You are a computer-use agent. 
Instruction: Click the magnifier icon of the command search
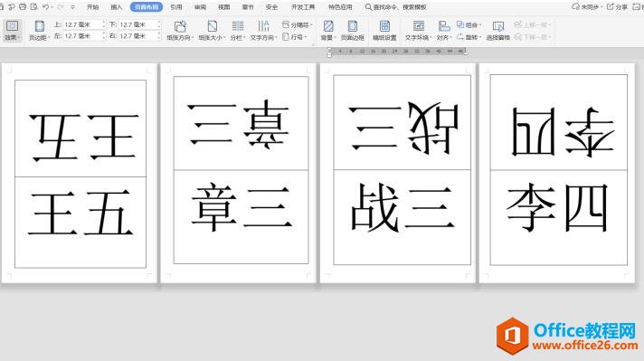click(368, 7)
